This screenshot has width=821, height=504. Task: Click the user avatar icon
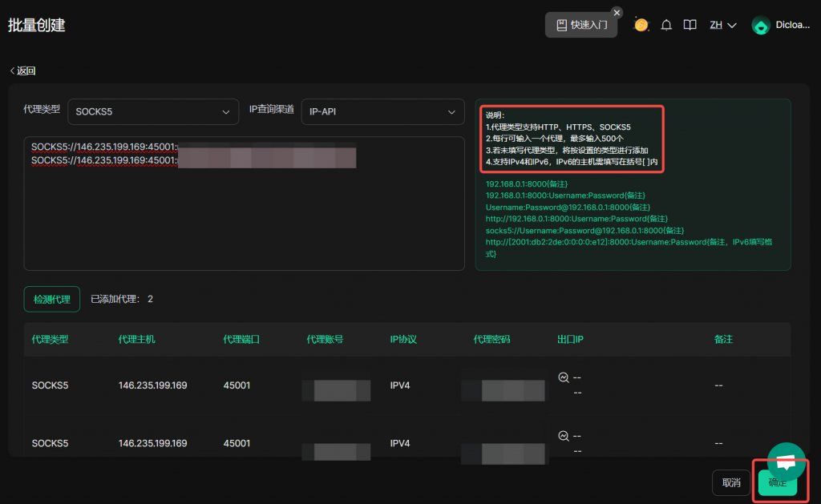pos(761,26)
